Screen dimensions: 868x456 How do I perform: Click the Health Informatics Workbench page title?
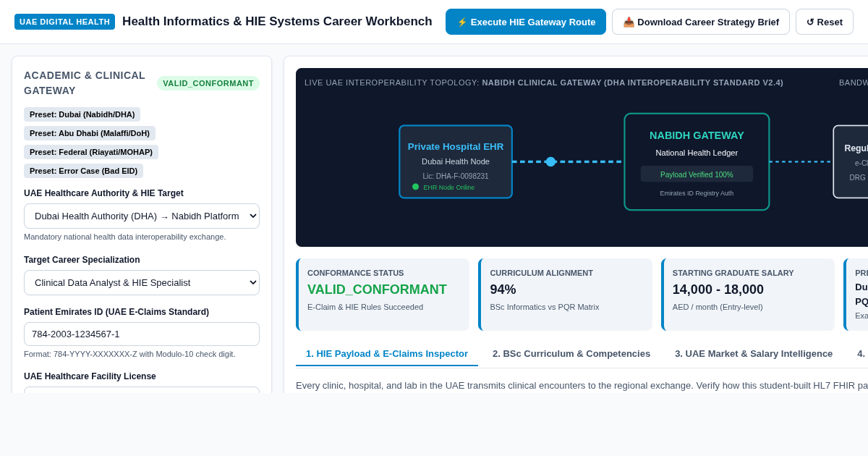click(277, 22)
